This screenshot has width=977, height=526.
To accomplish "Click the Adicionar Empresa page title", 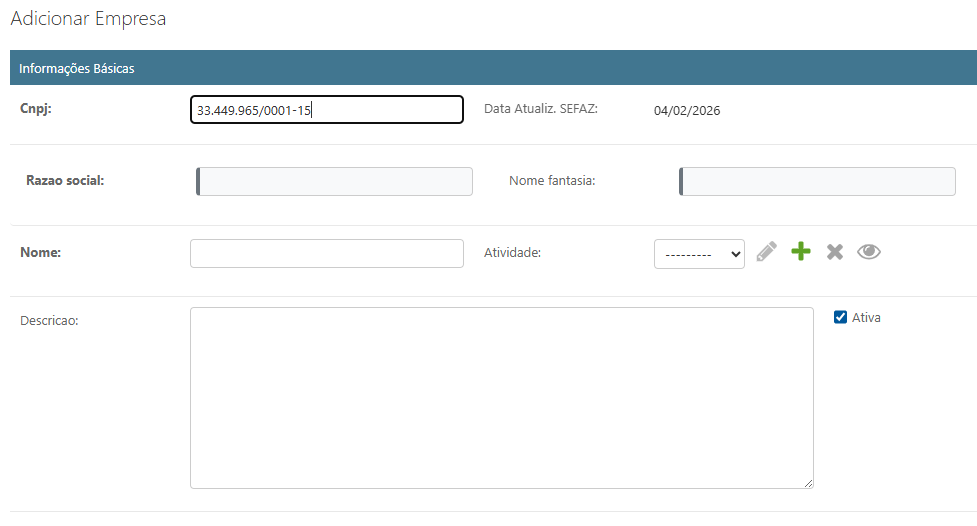I will (x=88, y=19).
